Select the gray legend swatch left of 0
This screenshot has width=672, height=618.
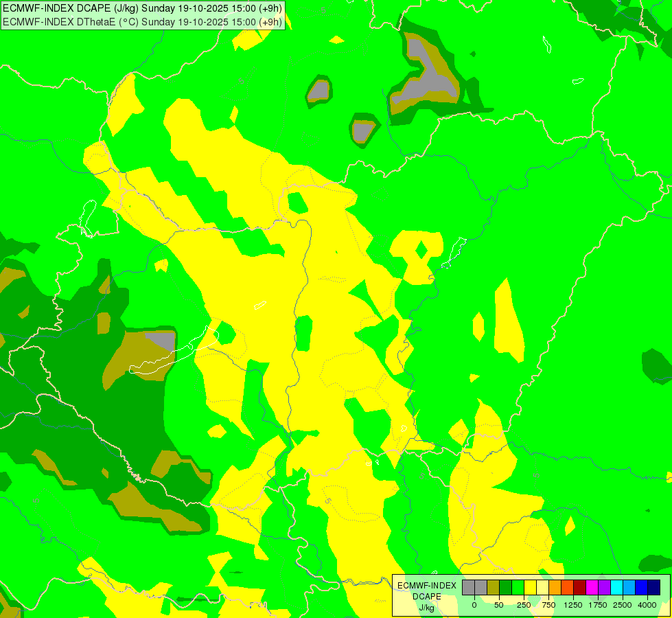pyautogui.click(x=468, y=588)
